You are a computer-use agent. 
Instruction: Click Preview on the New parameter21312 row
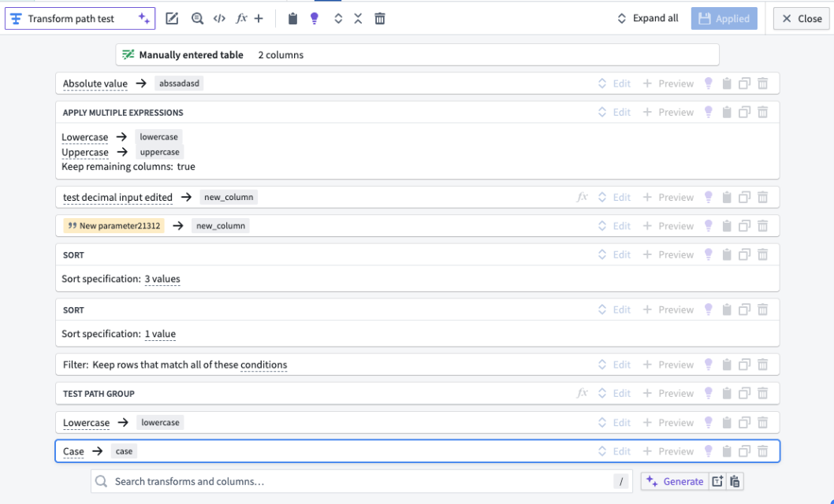668,226
